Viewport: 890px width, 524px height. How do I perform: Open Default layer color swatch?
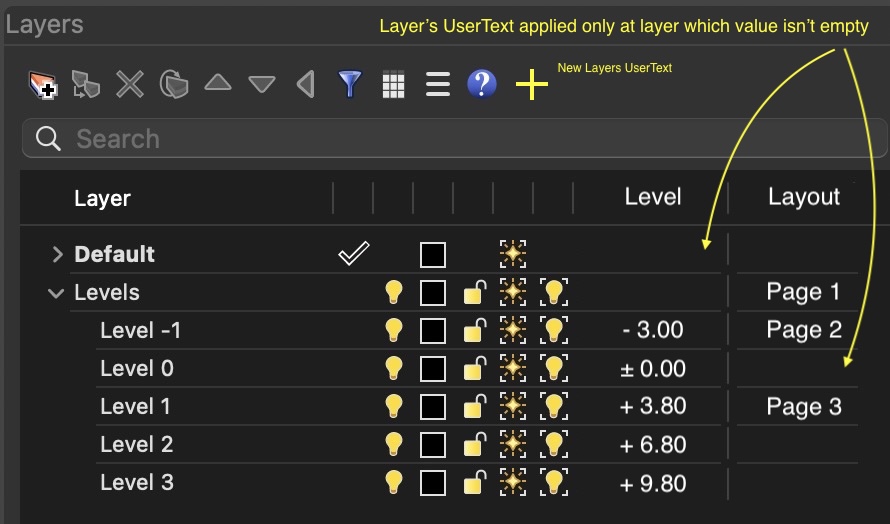[433, 254]
